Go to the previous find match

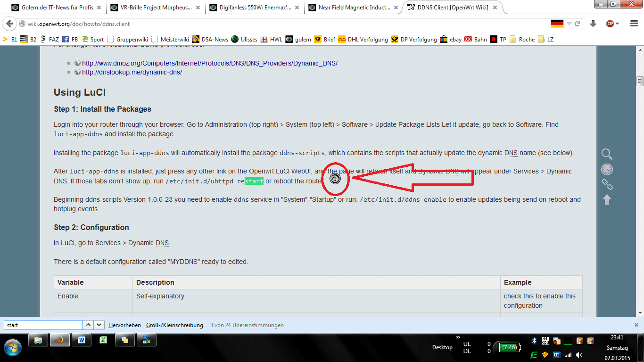coord(88,325)
